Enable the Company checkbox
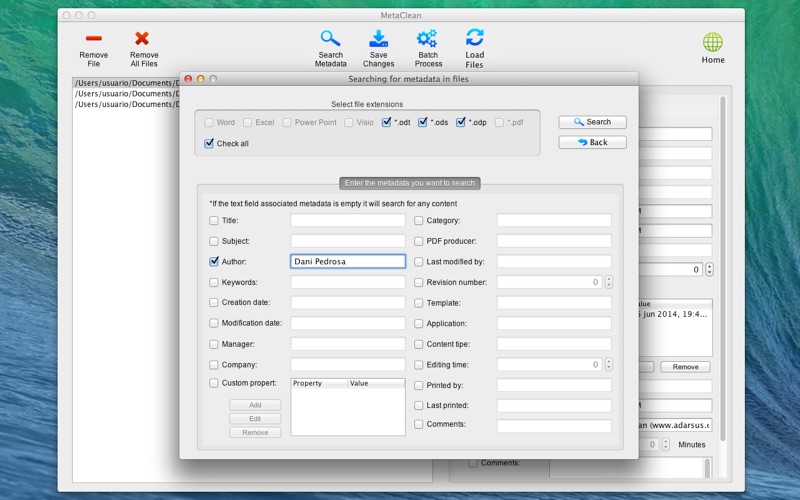 point(214,365)
